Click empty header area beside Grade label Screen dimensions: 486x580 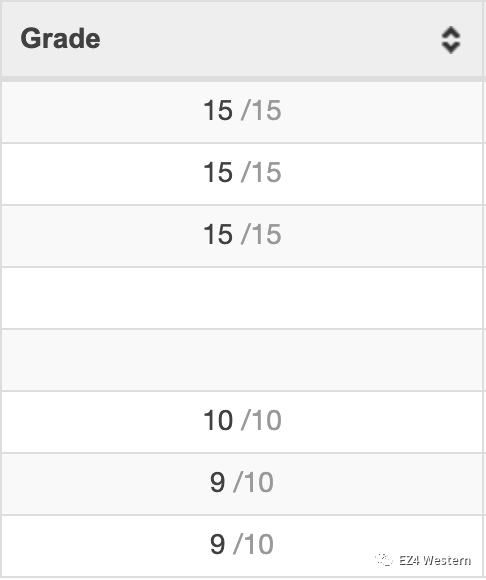click(270, 39)
